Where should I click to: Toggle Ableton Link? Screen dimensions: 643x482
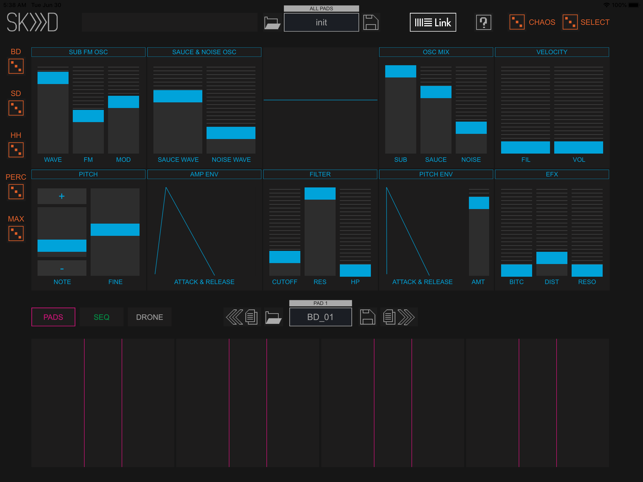click(433, 22)
